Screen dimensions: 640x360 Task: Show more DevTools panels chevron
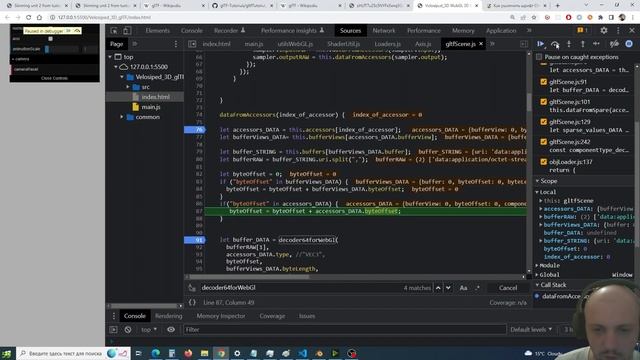(529, 31)
